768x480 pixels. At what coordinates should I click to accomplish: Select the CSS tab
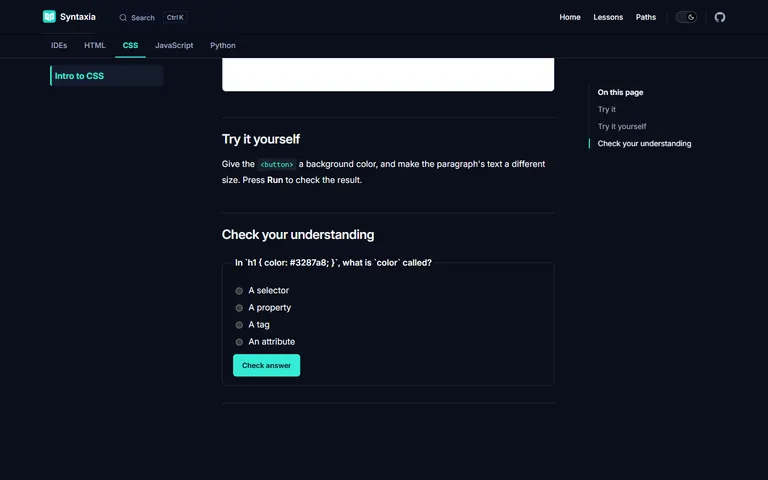(130, 46)
